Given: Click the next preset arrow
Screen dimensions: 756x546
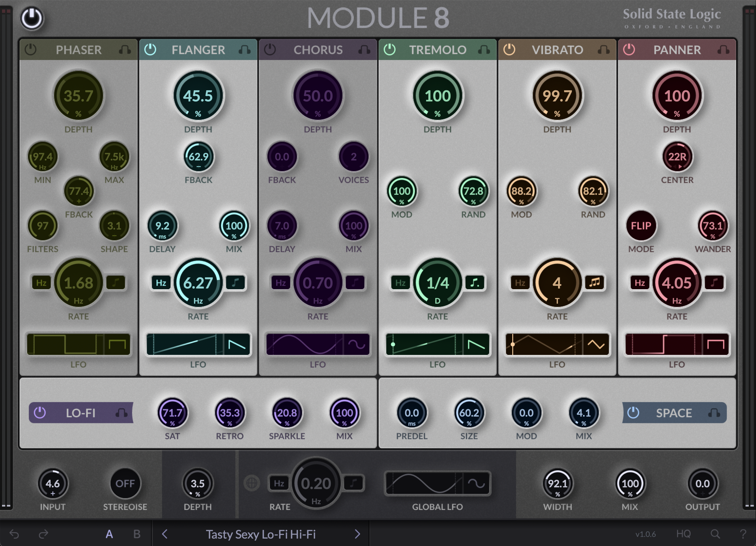Looking at the screenshot, I should tap(358, 534).
